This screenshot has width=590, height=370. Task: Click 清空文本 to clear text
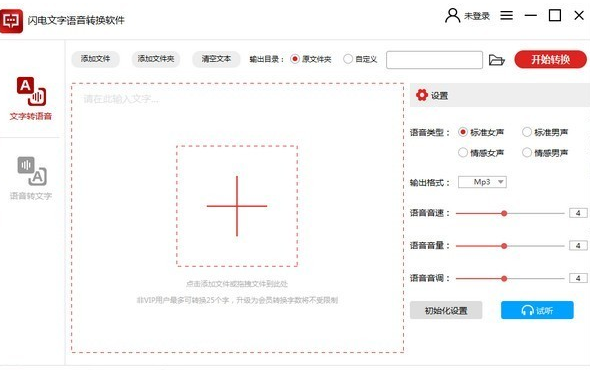[216, 59]
